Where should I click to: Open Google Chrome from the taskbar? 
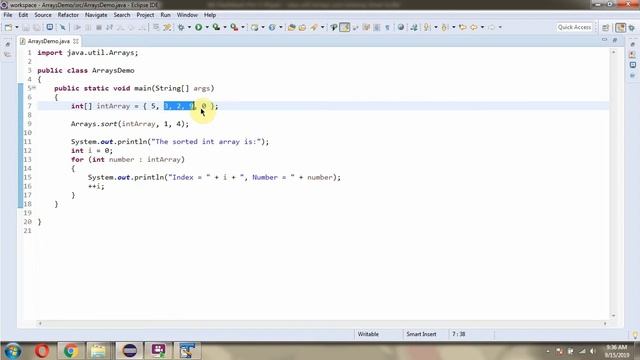point(71,351)
